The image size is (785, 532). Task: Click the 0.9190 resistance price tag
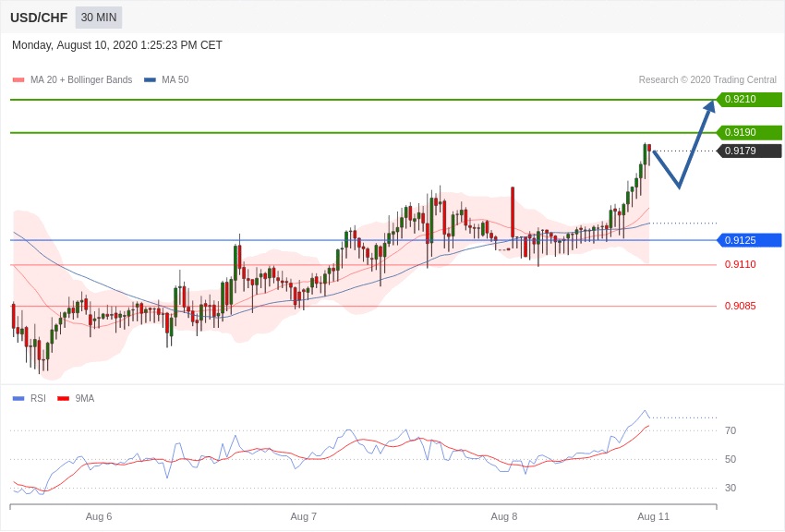(749, 133)
